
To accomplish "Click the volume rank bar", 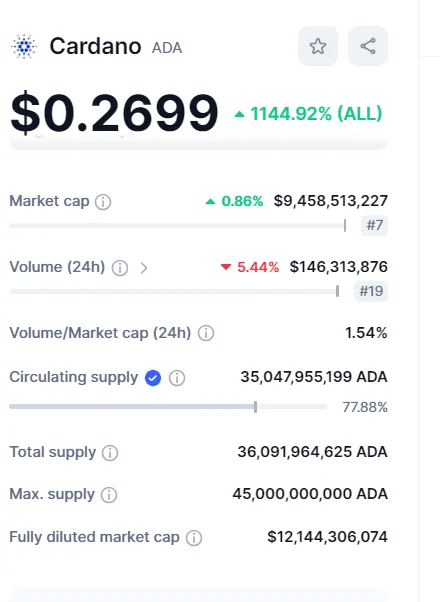I will (x=174, y=291).
